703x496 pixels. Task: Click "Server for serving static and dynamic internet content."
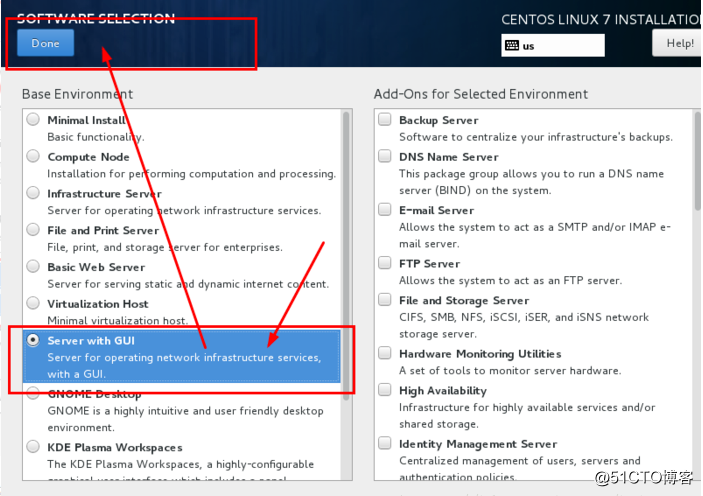coord(188,284)
